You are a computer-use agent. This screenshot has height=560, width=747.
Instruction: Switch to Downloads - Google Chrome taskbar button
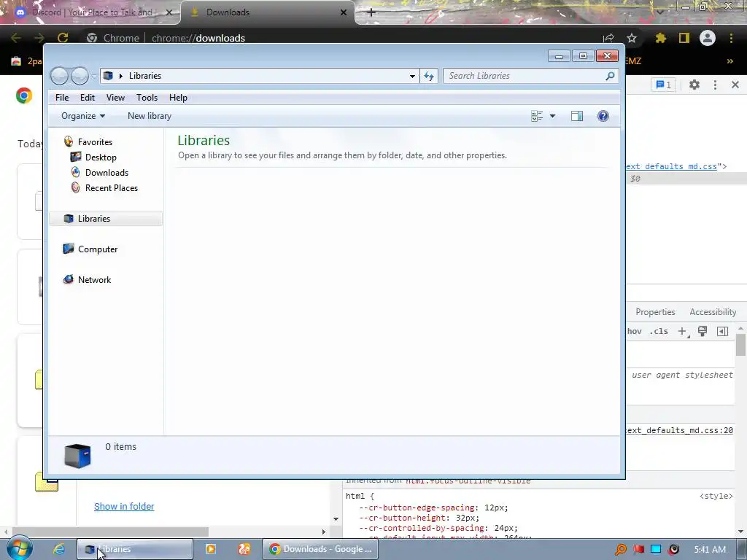[320, 549]
